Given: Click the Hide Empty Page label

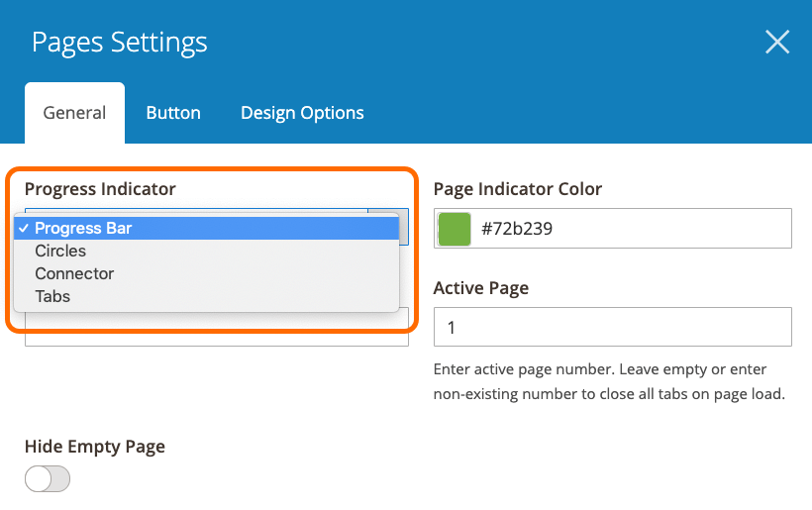Looking at the screenshot, I should [x=95, y=447].
